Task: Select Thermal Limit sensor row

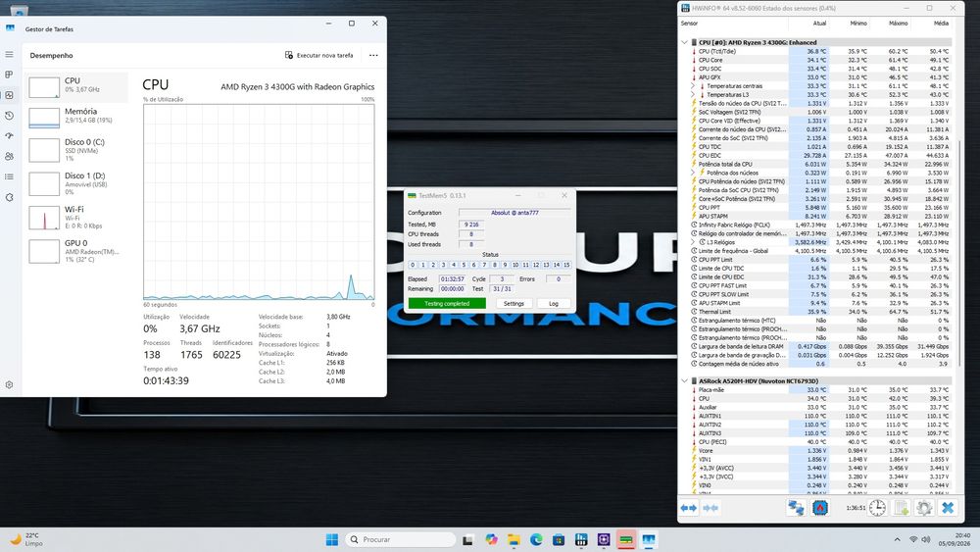Action: click(820, 312)
